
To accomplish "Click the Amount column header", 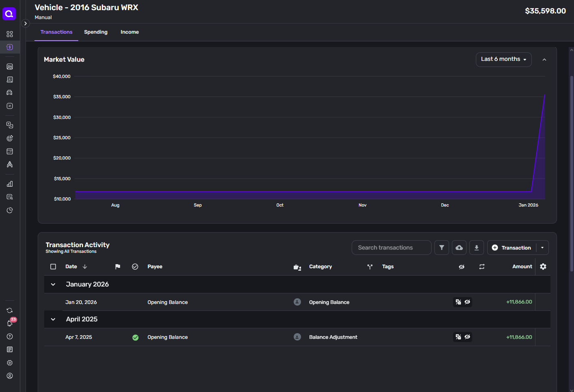I will click(522, 267).
